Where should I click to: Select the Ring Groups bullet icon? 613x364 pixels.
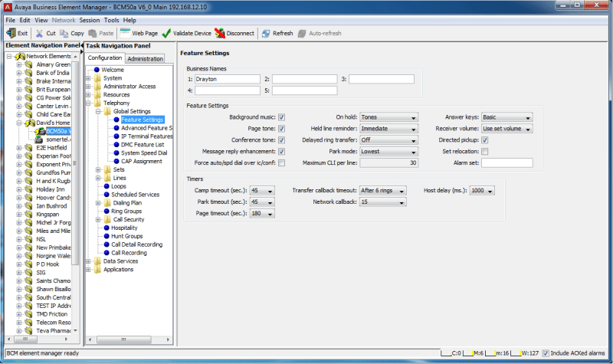point(107,212)
